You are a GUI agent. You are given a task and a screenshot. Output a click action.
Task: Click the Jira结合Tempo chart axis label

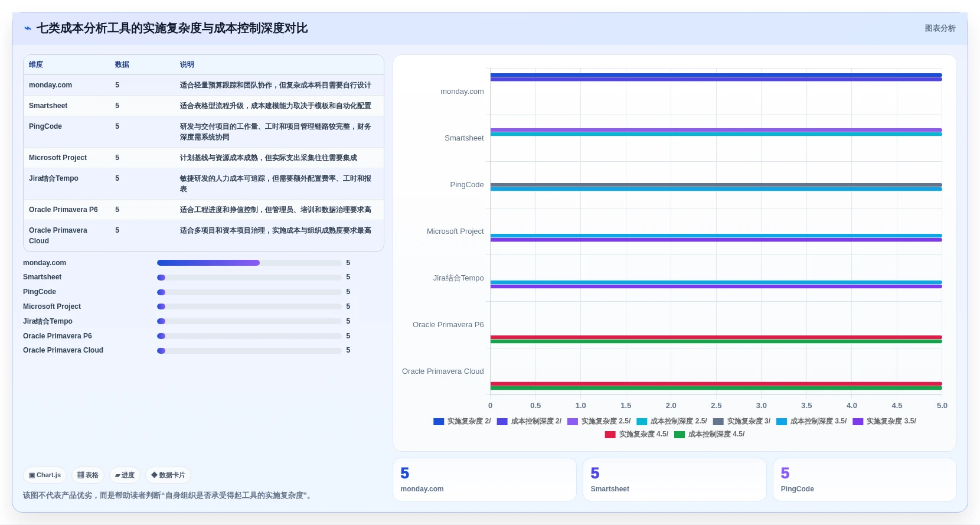(x=459, y=278)
